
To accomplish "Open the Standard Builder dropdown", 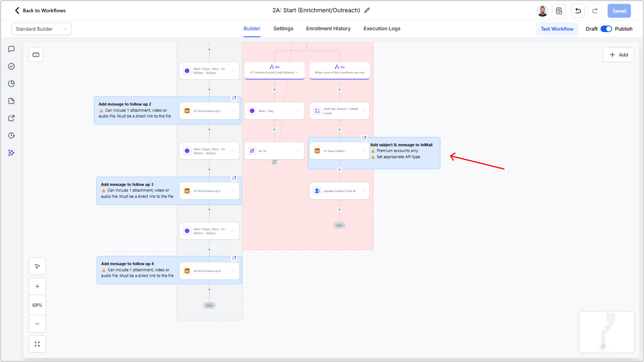I will (x=41, y=29).
